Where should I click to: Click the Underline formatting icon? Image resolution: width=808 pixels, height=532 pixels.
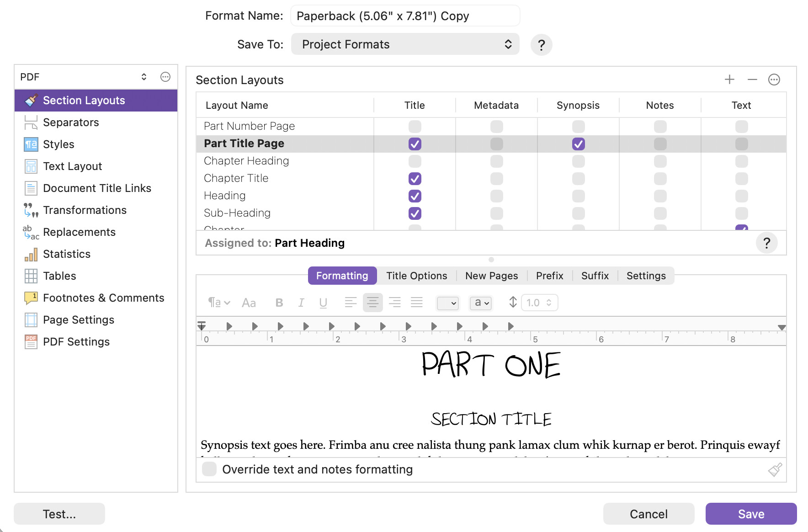pos(323,303)
